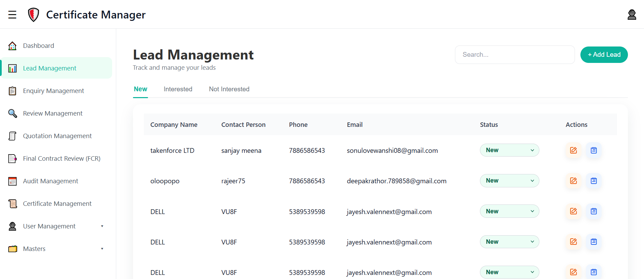
Task: Open Quotation Management from sidebar
Action: pos(57,136)
